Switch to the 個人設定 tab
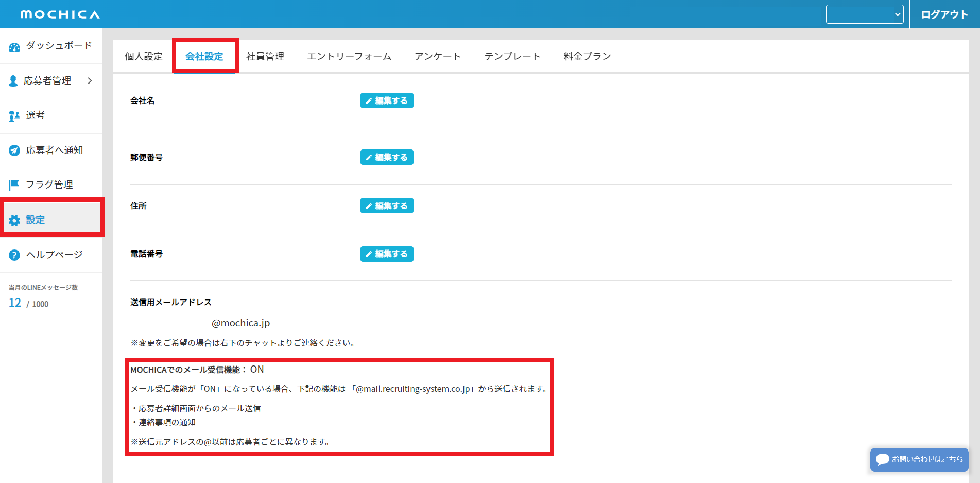The height and width of the screenshot is (483, 980). 144,56
